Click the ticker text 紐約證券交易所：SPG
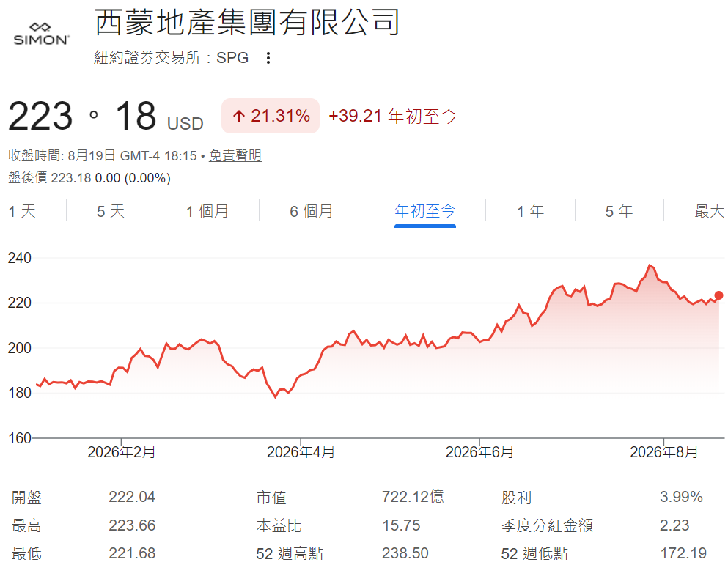728x565 pixels. (171, 58)
